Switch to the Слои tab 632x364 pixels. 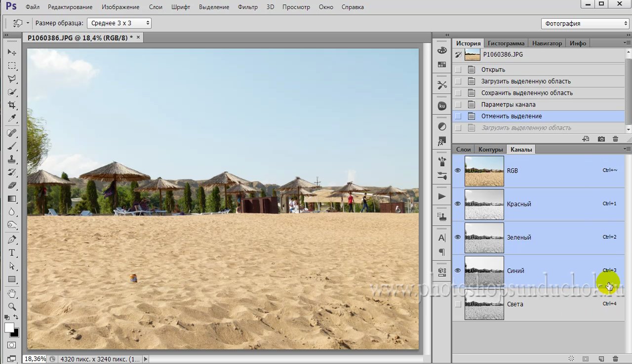[x=463, y=149]
